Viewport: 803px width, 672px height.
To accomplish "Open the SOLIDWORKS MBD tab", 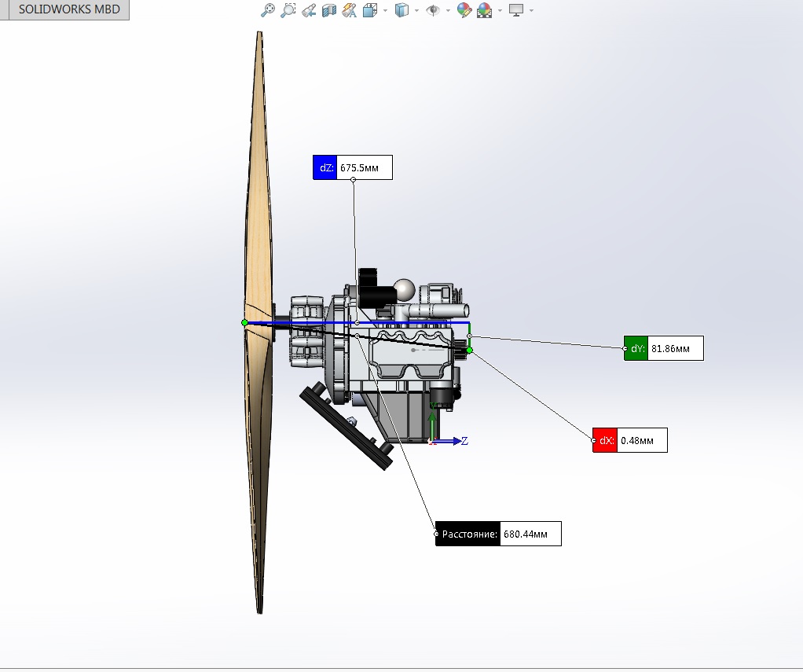I will (x=64, y=10).
